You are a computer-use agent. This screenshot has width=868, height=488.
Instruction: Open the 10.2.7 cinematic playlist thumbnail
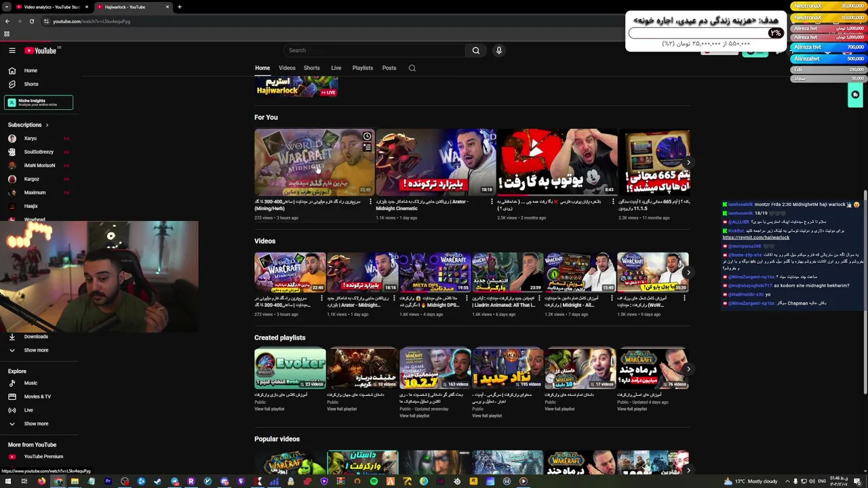(x=435, y=368)
